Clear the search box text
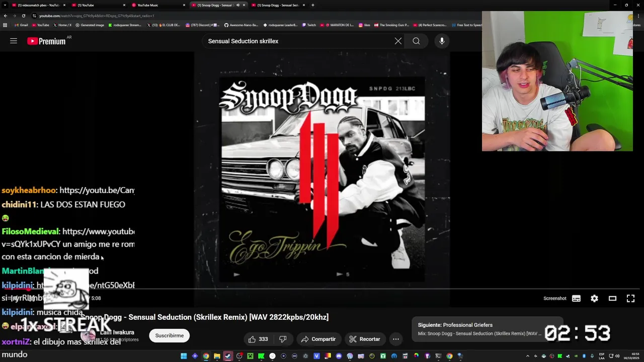Viewport: 644px width, 362px height. pyautogui.click(x=398, y=41)
